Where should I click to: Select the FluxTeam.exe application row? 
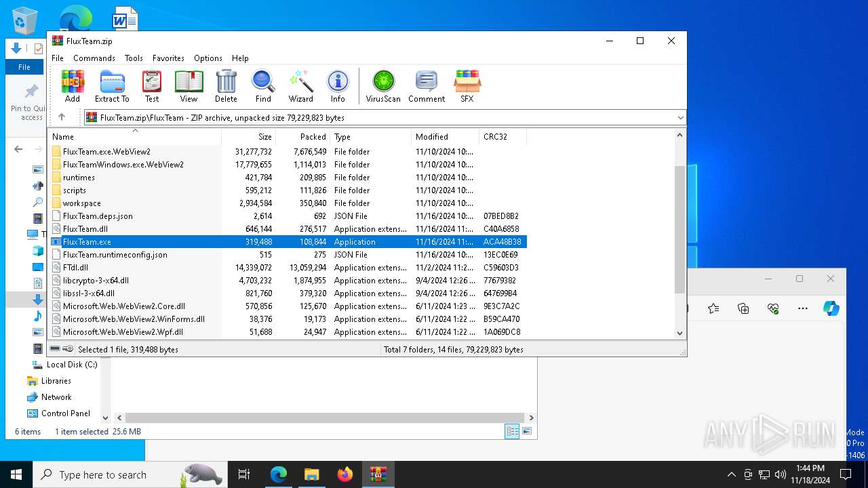pos(288,242)
